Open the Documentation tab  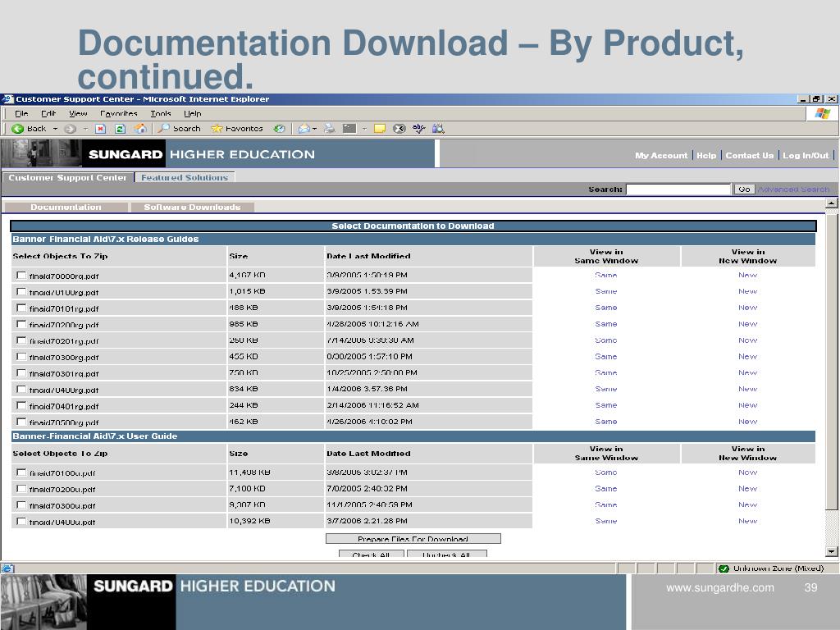click(66, 208)
